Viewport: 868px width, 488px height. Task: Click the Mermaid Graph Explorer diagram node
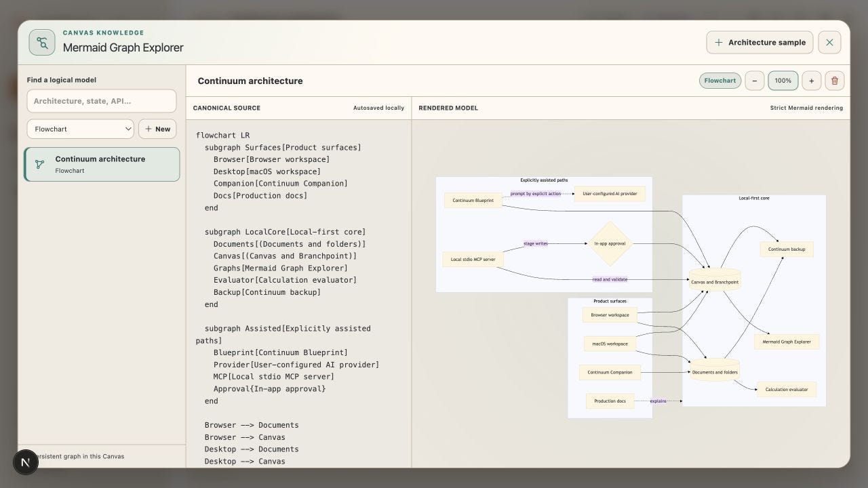coord(787,342)
